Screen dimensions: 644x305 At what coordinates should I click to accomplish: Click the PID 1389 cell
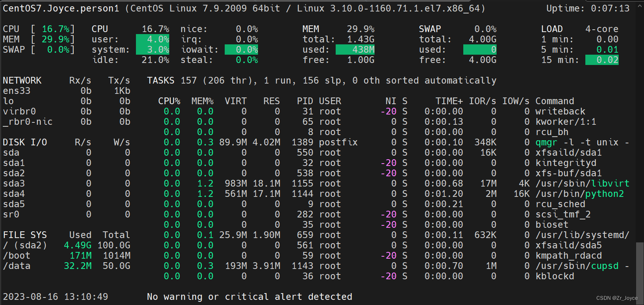click(302, 142)
